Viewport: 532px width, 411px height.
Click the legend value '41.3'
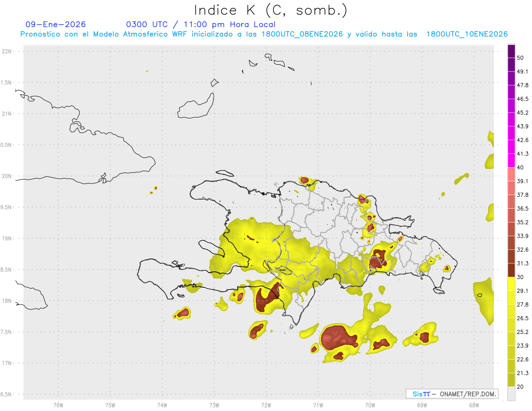point(523,154)
